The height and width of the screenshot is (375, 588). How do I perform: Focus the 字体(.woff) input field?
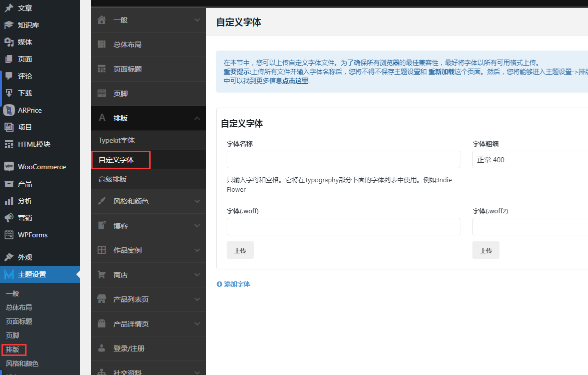pos(343,226)
